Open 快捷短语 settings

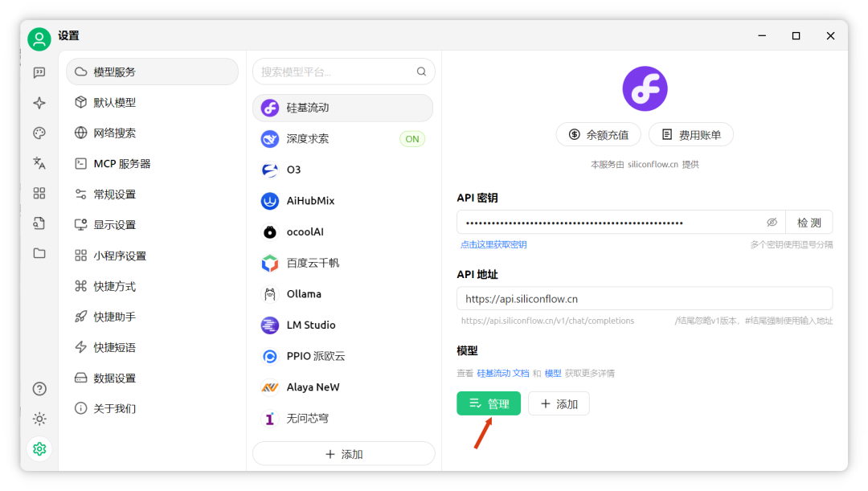pos(152,348)
